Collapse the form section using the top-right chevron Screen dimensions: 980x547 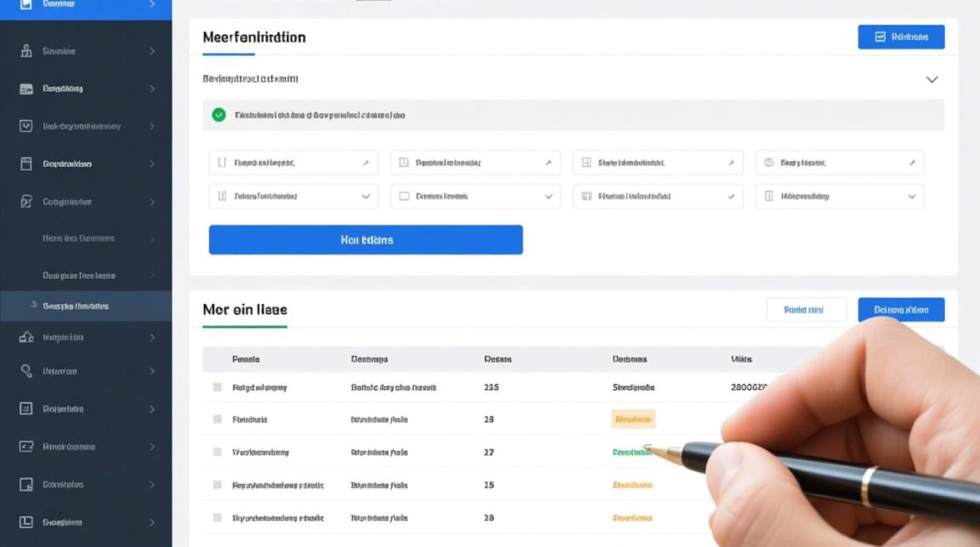pyautogui.click(x=931, y=79)
